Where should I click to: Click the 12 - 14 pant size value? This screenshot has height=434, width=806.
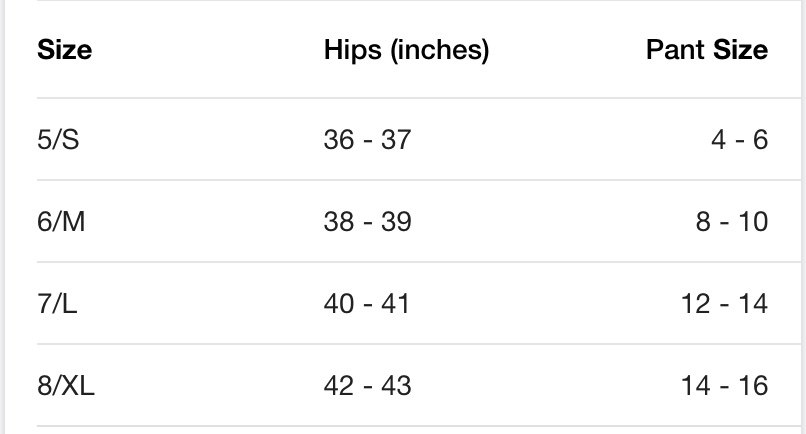(x=725, y=303)
